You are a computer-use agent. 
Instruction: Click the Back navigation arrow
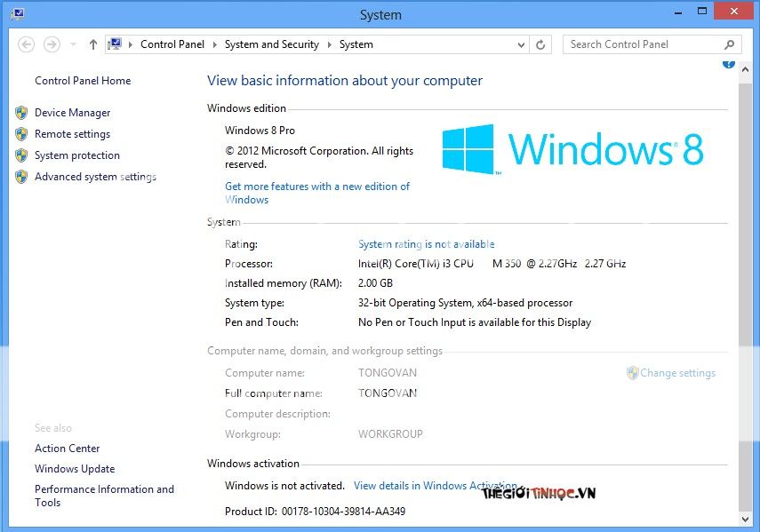pos(26,44)
